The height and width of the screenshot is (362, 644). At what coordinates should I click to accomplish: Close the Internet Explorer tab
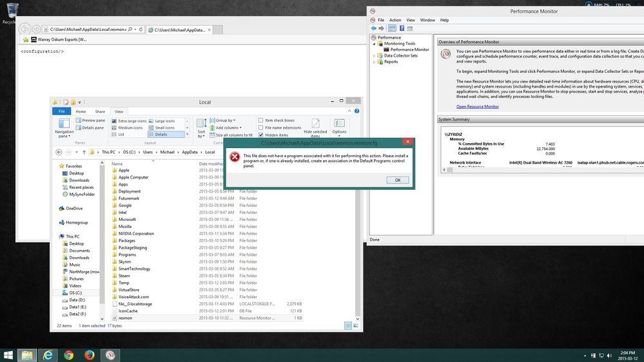(209, 30)
